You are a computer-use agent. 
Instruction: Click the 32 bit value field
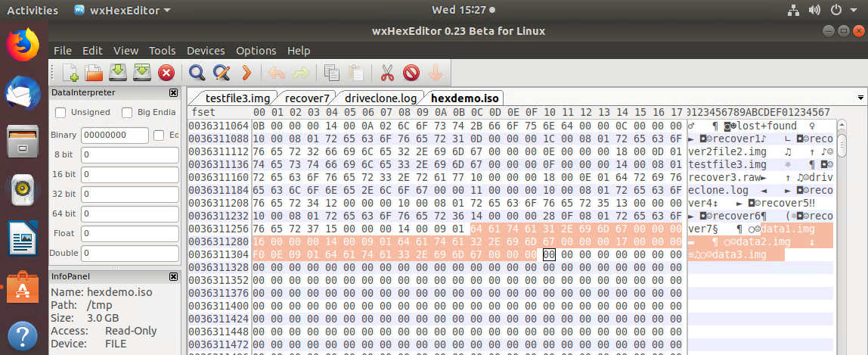coord(130,194)
